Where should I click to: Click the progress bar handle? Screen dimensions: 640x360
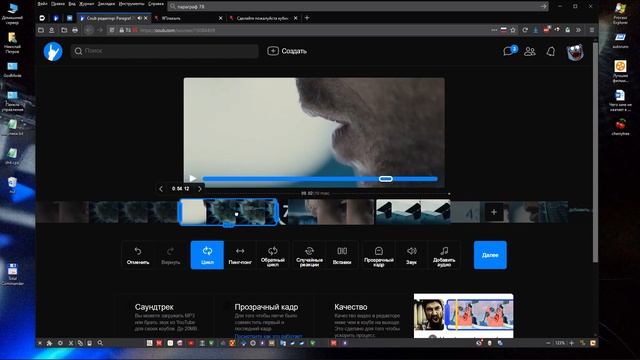pyautogui.click(x=386, y=179)
